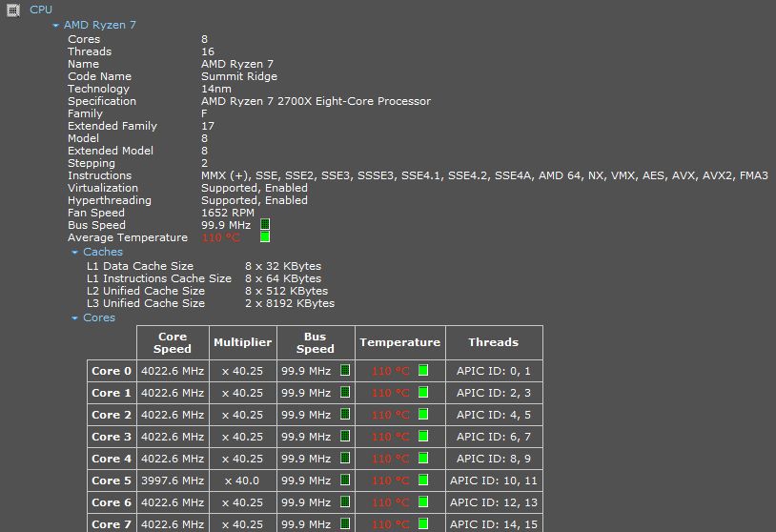Image resolution: width=776 pixels, height=532 pixels.
Task: Click Core 3 temperature 110 °C value
Action: tap(391, 437)
